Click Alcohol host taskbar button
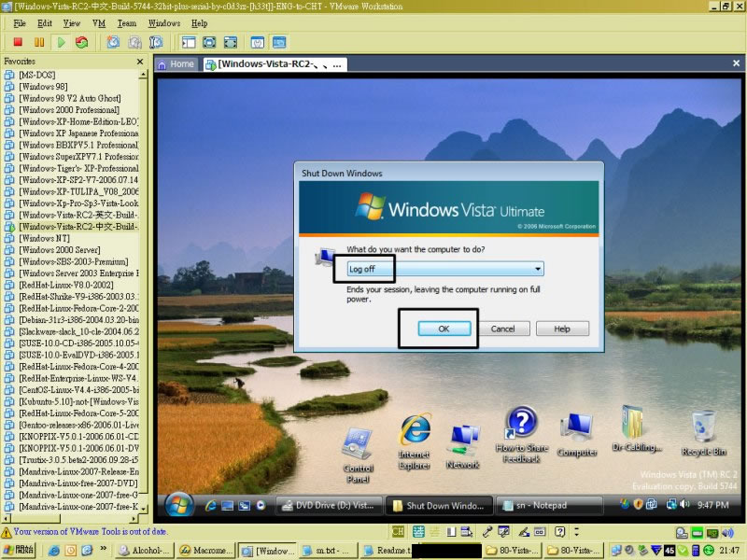The image size is (747, 560). (146, 551)
